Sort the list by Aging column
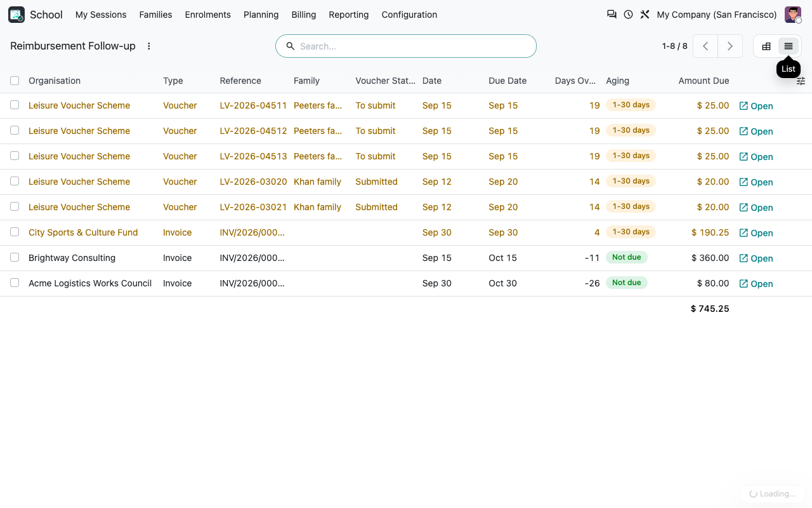 coord(617,81)
